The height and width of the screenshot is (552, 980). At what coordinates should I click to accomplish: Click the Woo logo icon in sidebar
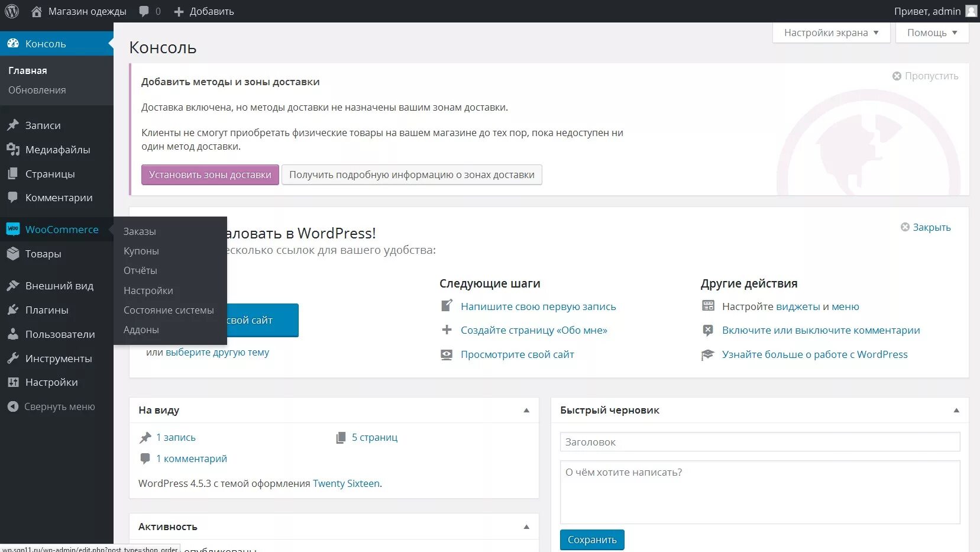click(13, 229)
